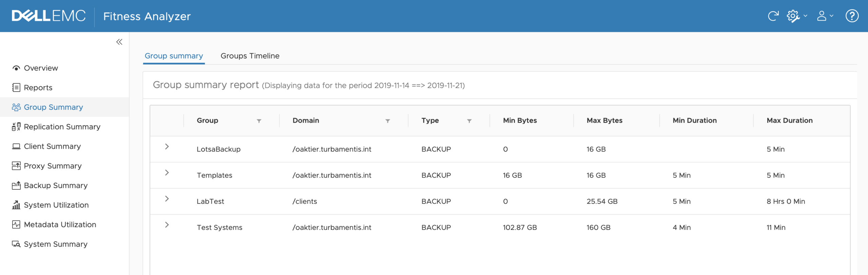Click the Backup Summary icon
This screenshot has width=868, height=275.
tap(16, 186)
